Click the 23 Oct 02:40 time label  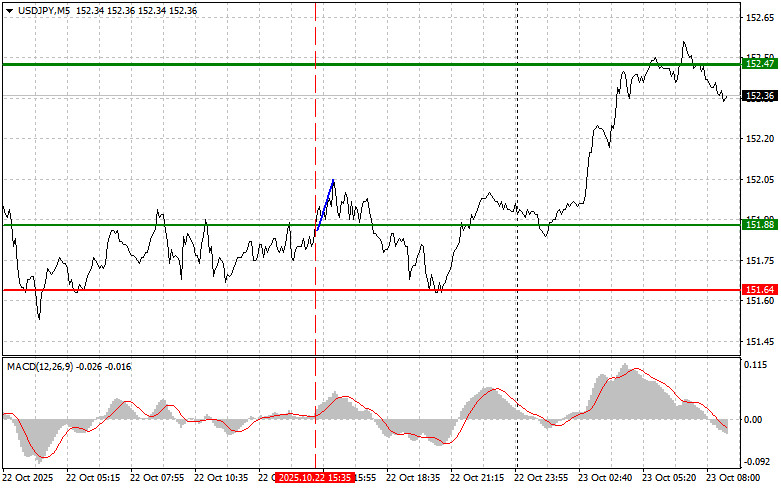pyautogui.click(x=609, y=479)
